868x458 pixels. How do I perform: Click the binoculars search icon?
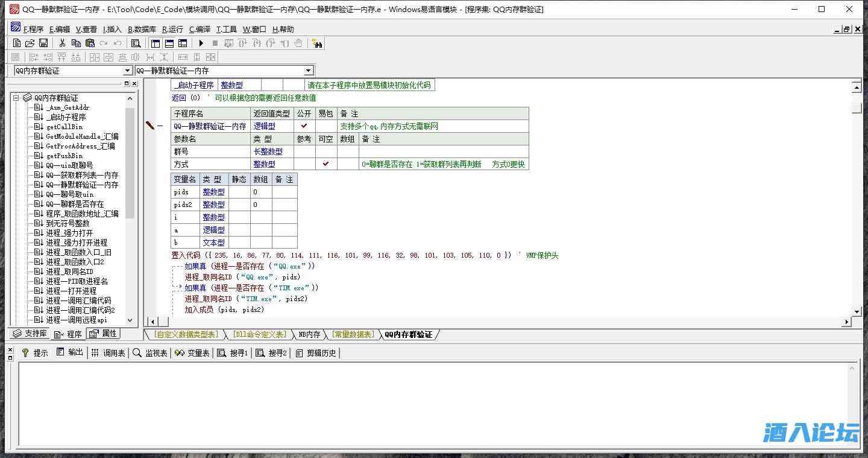pos(317,43)
